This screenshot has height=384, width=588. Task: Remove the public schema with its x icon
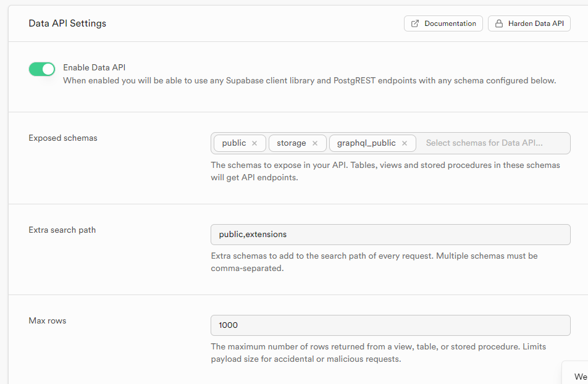click(x=254, y=143)
